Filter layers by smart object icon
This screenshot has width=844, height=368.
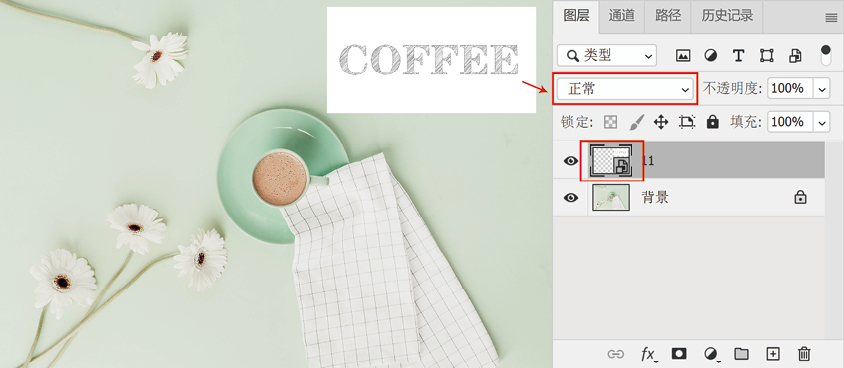click(x=795, y=55)
